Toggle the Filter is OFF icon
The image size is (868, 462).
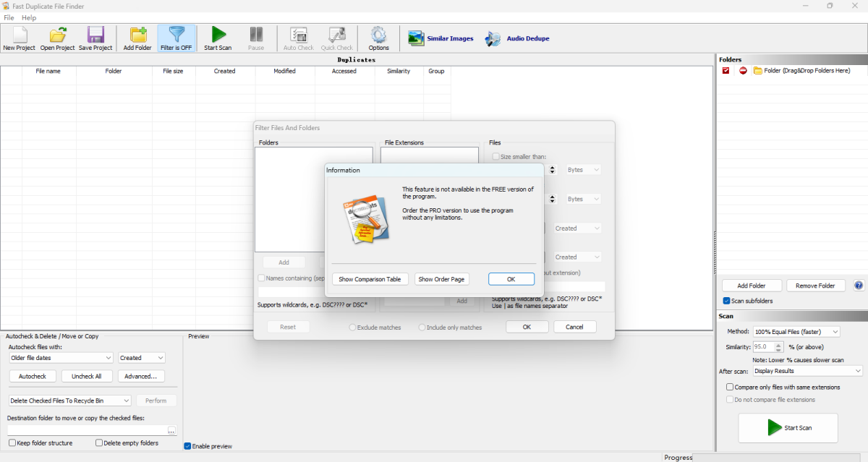pyautogui.click(x=176, y=38)
